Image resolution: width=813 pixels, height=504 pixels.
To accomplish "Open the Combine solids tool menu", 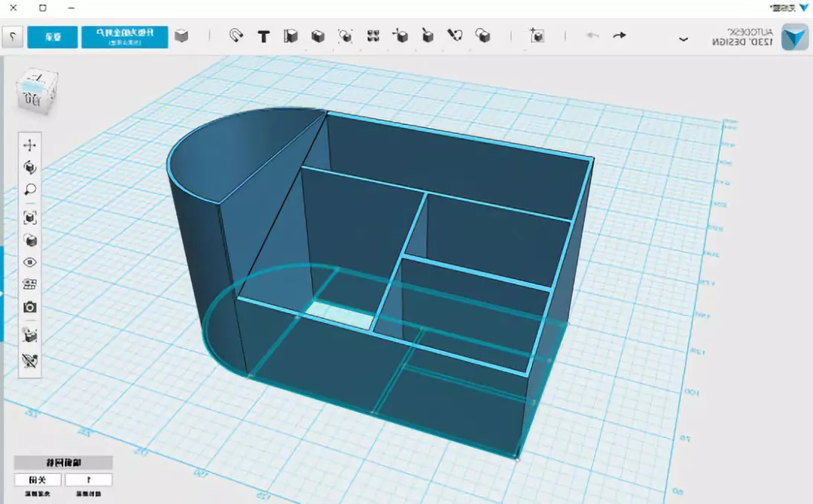I will (318, 36).
